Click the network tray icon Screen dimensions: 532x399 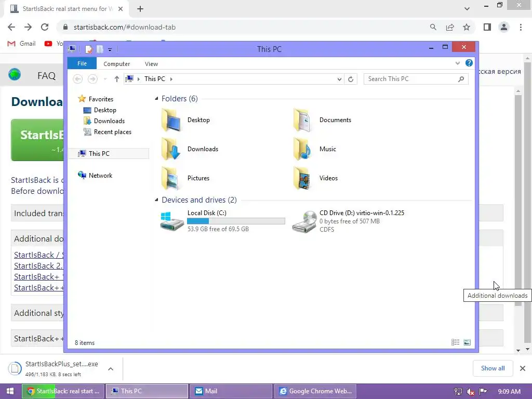458,392
